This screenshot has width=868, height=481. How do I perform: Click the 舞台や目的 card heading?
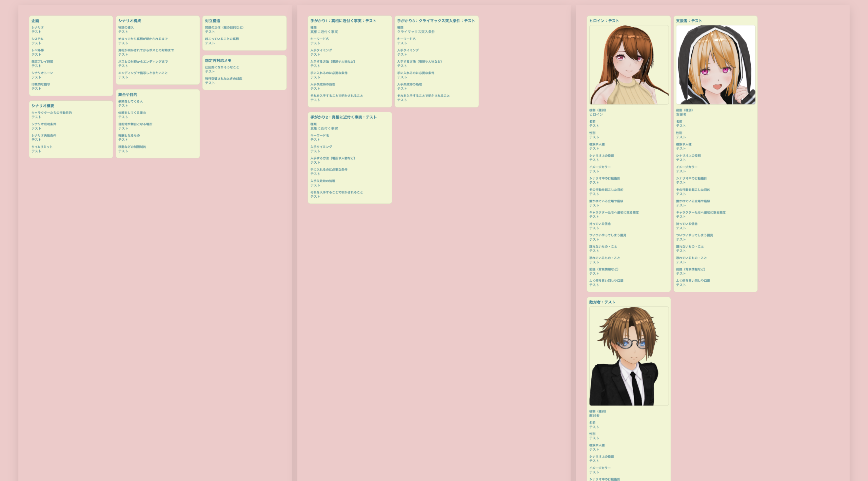pyautogui.click(x=127, y=95)
